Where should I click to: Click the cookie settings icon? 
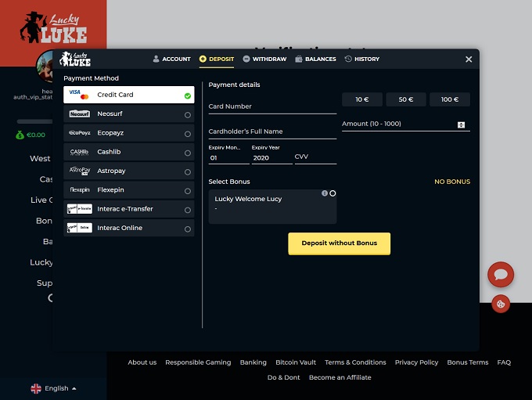coord(501,305)
